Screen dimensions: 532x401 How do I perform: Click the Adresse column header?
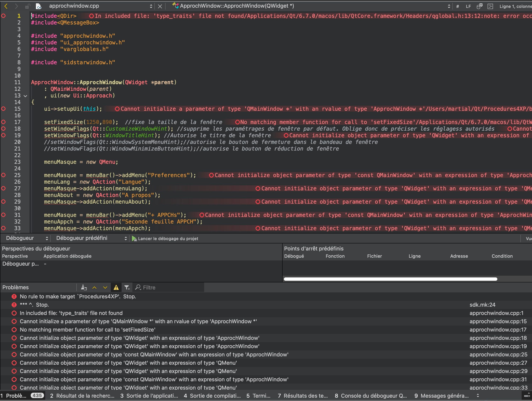[459, 256]
